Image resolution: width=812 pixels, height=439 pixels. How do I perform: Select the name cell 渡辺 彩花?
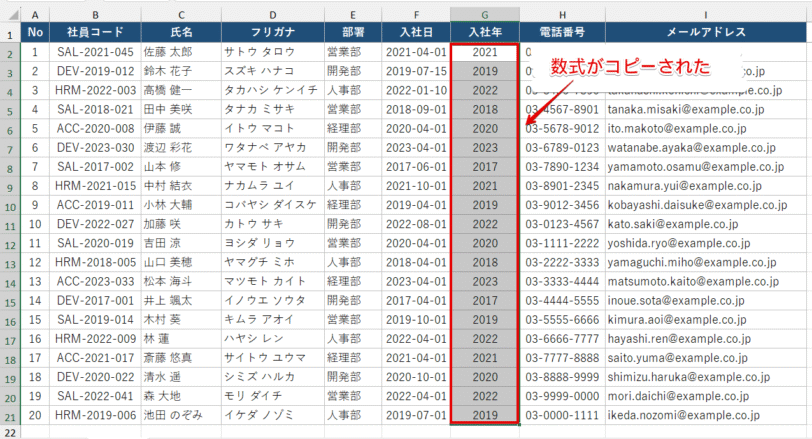click(181, 148)
